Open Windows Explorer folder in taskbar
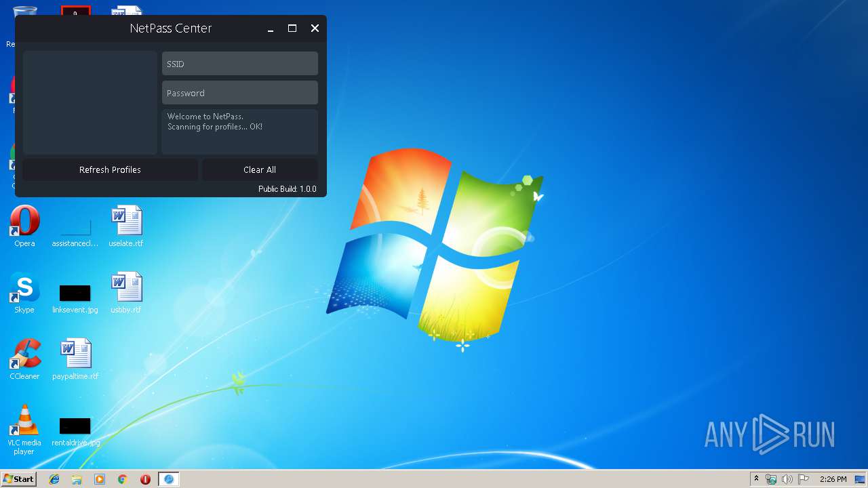The width and height of the screenshot is (868, 488). [77, 479]
